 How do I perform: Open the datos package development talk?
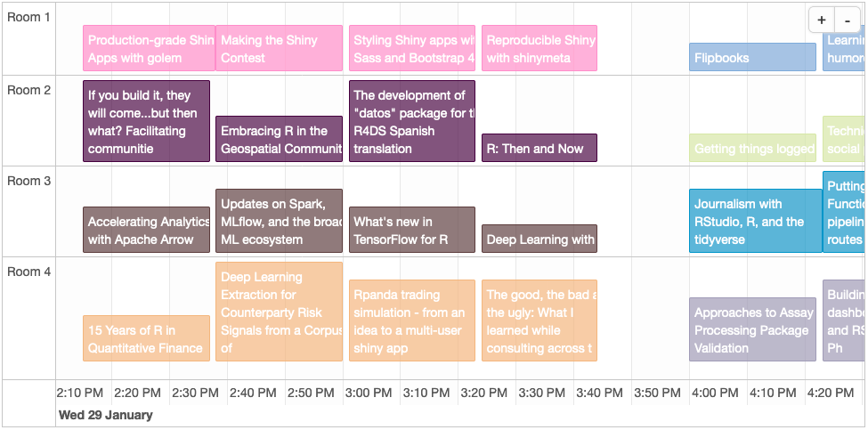point(412,121)
